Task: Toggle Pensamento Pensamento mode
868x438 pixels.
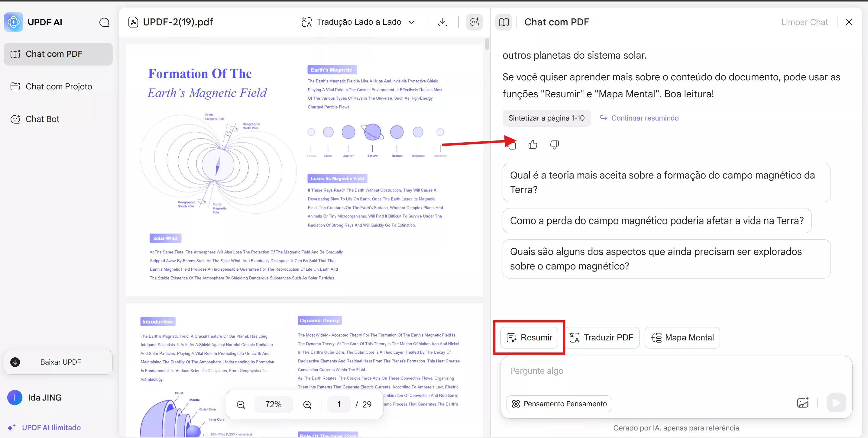Action: tap(559, 404)
